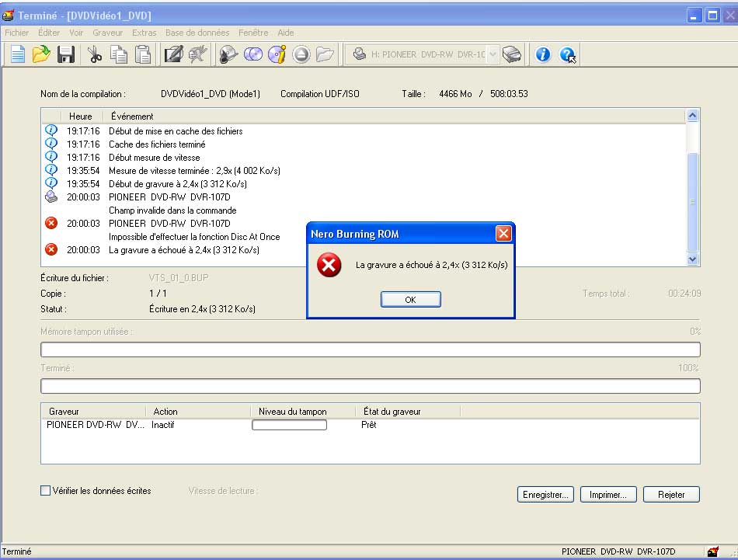Click the Nero icon in the status bar
The image size is (738, 560).
(713, 551)
